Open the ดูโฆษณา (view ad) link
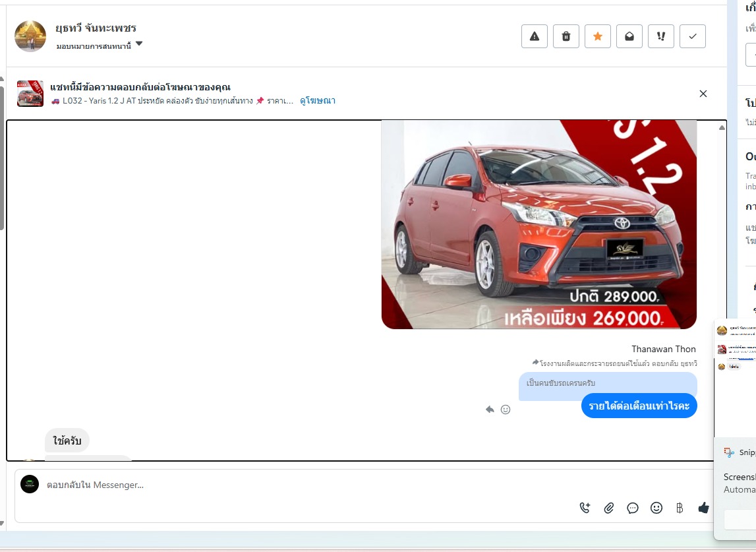Screen dimensions: 756x552 coord(318,101)
